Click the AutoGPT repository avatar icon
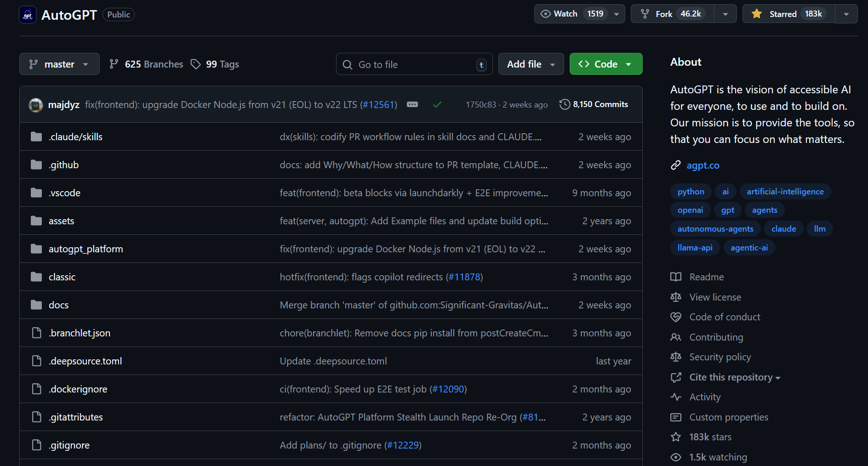This screenshot has height=466, width=868. [x=28, y=15]
